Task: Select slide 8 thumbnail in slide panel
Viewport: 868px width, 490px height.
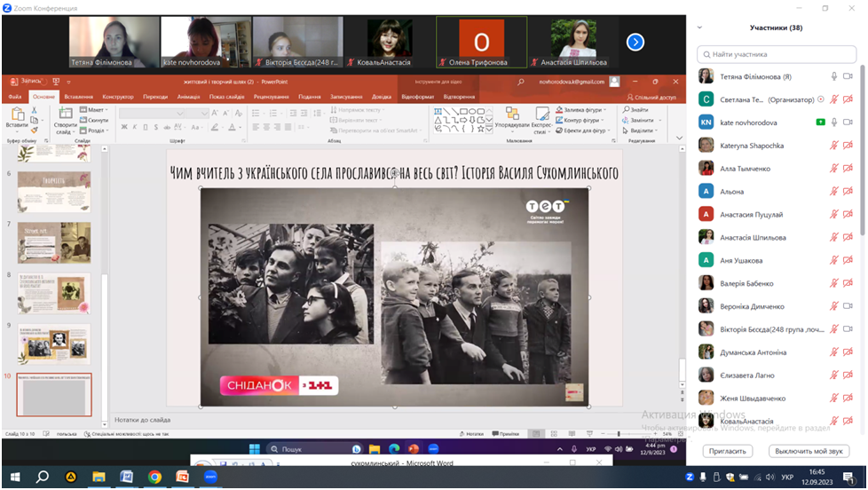Action: pos(54,292)
